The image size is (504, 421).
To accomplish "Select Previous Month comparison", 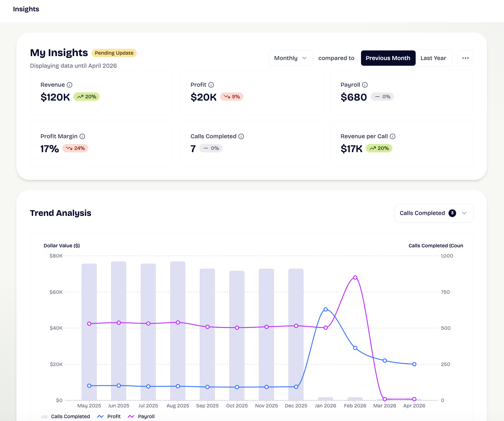I will coord(388,58).
